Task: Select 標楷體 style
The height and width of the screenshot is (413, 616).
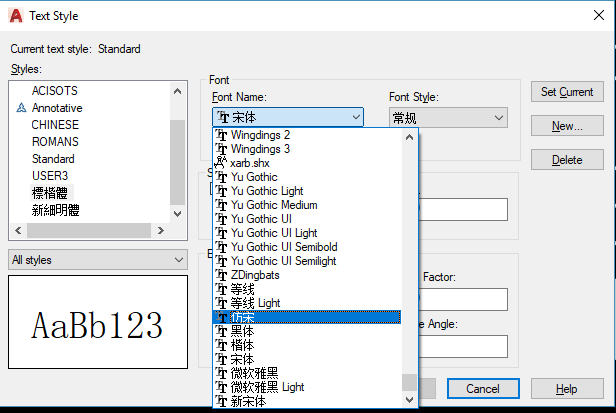Action: pos(50,193)
